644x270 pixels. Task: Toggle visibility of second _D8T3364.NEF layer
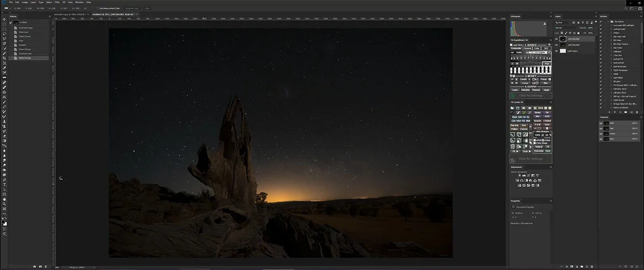[557, 45]
